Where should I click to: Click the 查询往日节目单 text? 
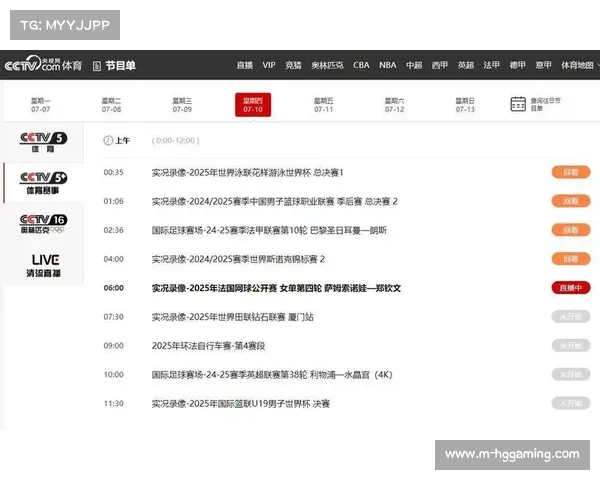click(545, 104)
